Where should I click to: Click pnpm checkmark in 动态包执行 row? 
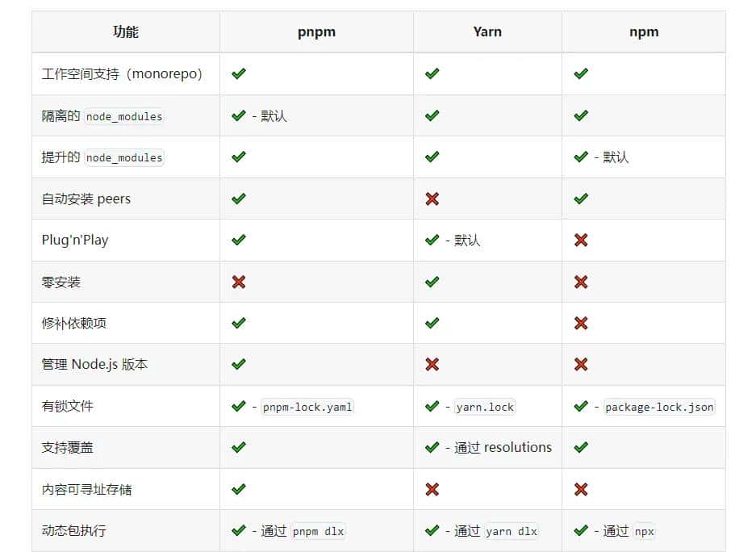tap(238, 530)
